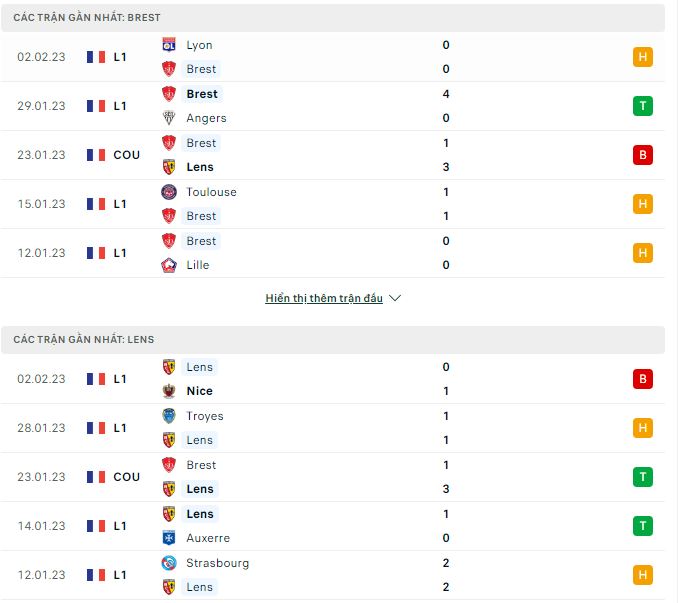Select the 'Các trận gần nhất: Brest' header
Viewport: 678px width, 603px height.
[x=333, y=18]
